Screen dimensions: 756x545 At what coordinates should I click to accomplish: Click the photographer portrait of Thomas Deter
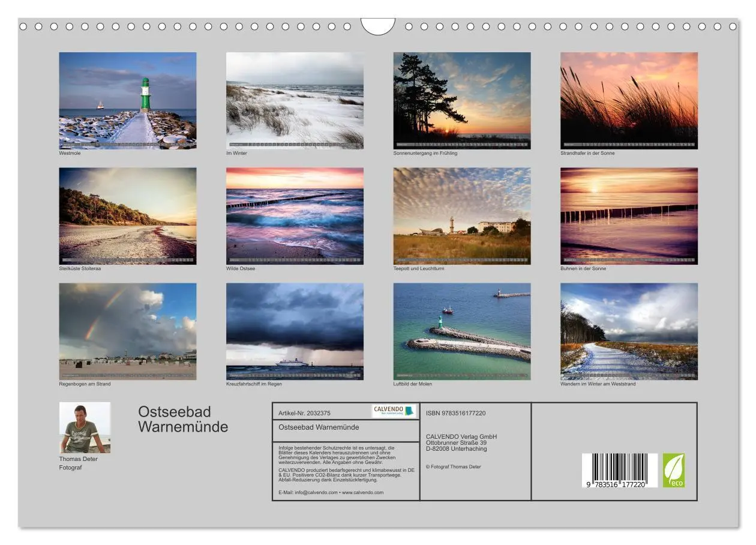(x=85, y=427)
